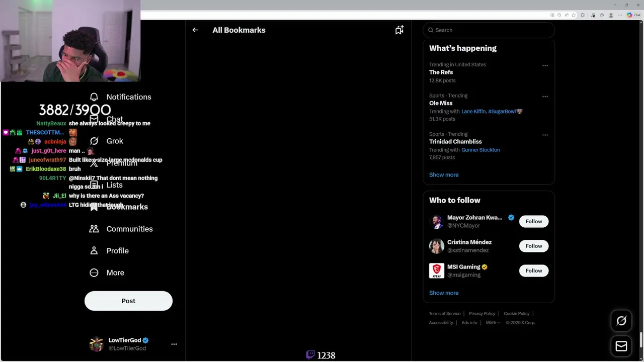Open options for The Refs trend
This screenshot has height=362, width=644.
[x=545, y=65]
